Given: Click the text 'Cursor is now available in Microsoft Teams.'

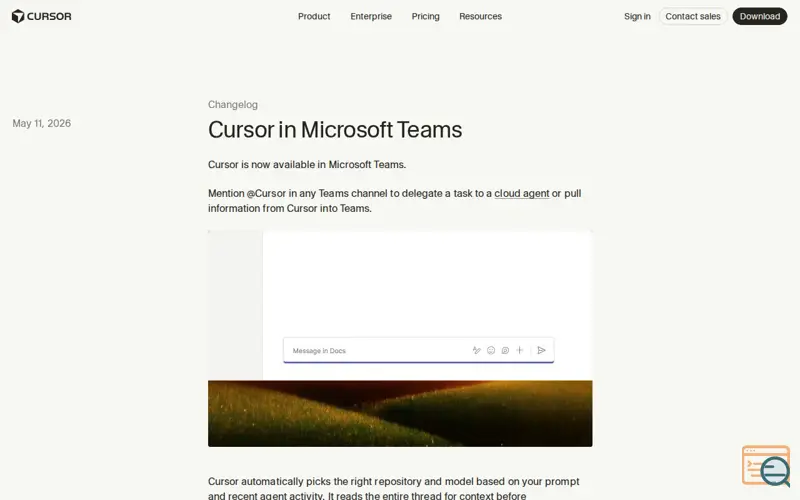Looking at the screenshot, I should pos(307,165).
